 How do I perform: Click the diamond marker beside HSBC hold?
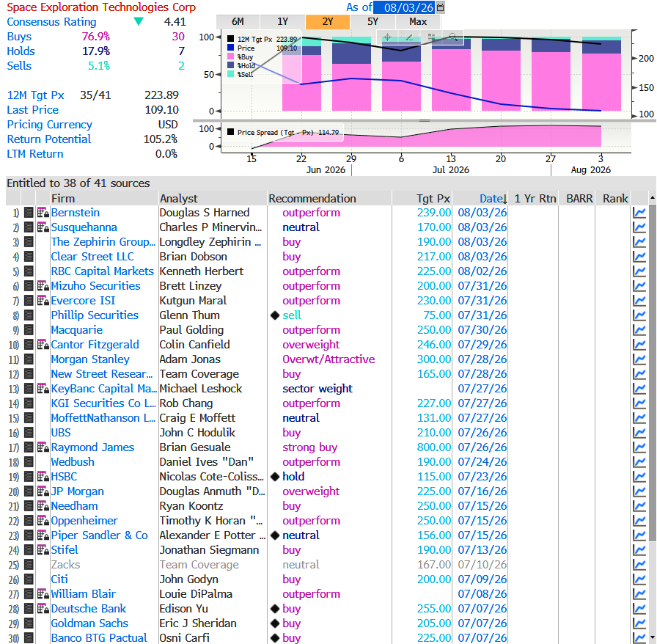[x=275, y=477]
